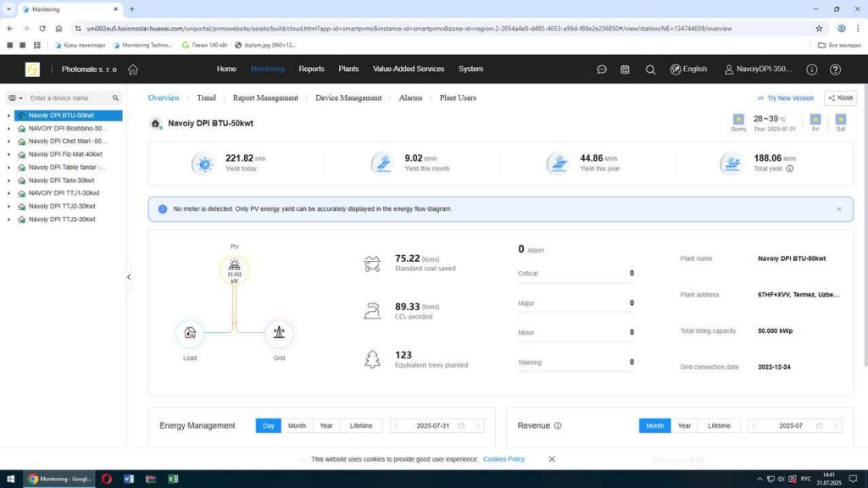
Task: Open the Reports menu
Action: (311, 69)
